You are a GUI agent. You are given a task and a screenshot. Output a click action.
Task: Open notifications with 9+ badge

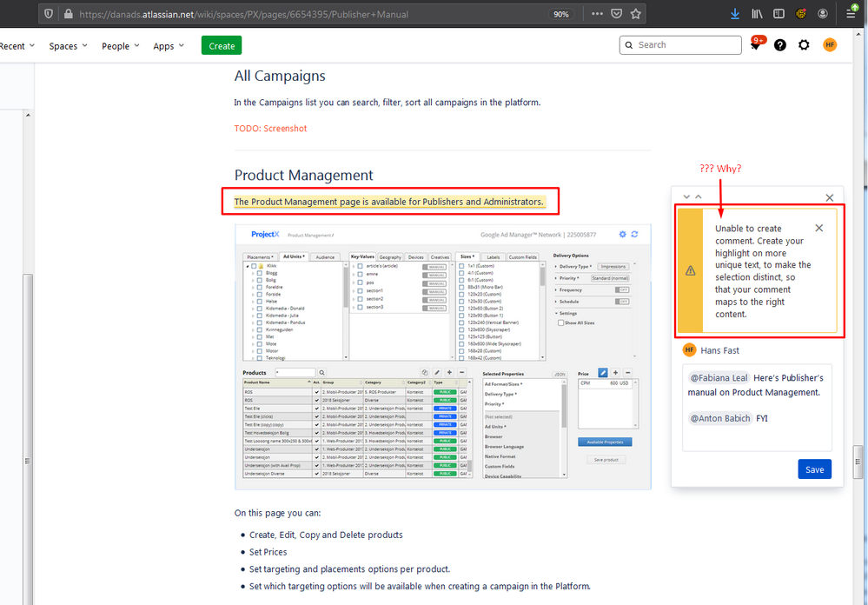pos(757,44)
